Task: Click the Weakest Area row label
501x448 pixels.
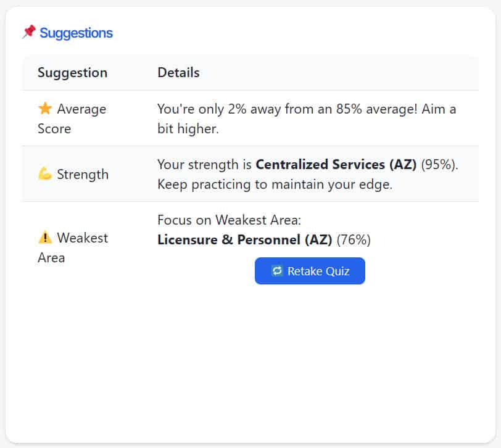Action: (x=74, y=247)
